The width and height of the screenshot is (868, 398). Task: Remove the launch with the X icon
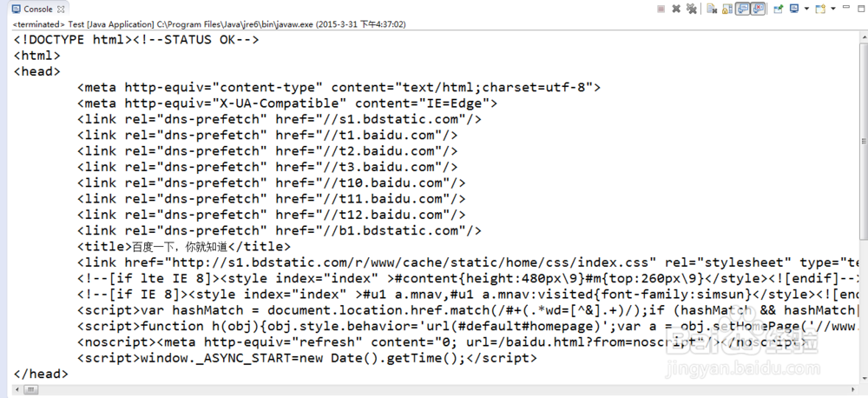coord(676,9)
